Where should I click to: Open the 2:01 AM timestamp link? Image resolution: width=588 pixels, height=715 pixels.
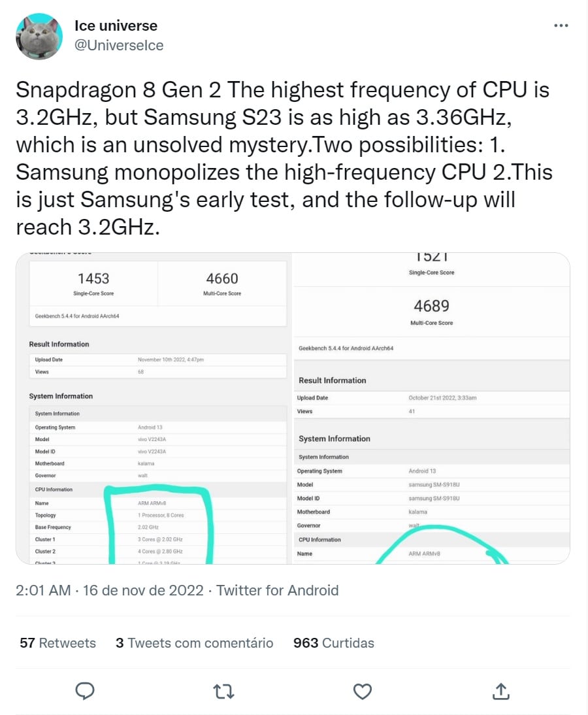pos(43,591)
